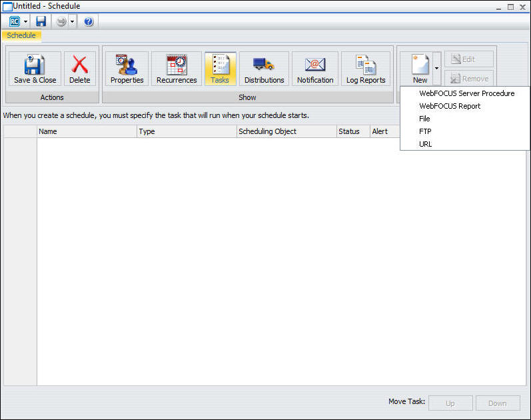Open Help with the question mark icon
The image size is (531, 420).
tap(89, 22)
